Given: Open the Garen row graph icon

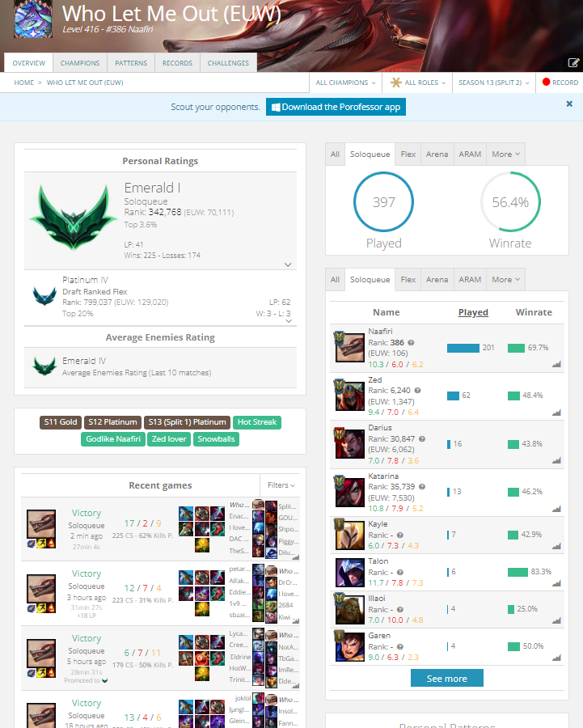Looking at the screenshot, I should pos(556,658).
